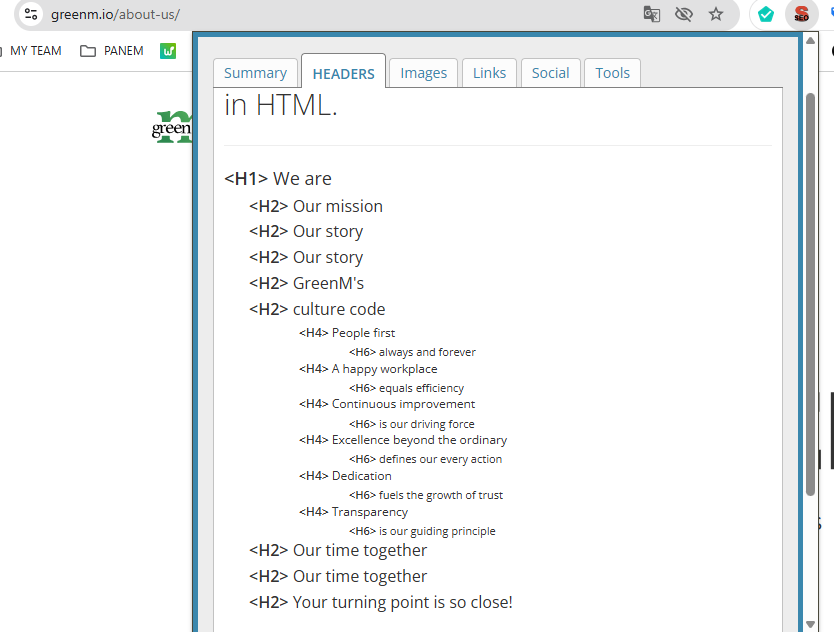Toggle the crossed-out eye tracking protection icon
The width and height of the screenshot is (834, 632).
684,15
